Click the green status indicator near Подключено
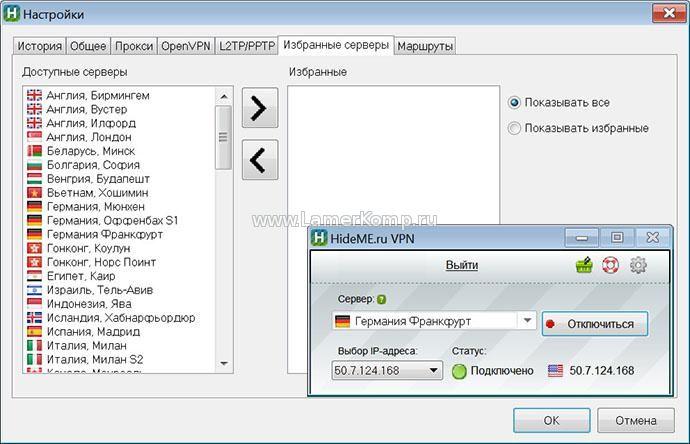 point(459,371)
